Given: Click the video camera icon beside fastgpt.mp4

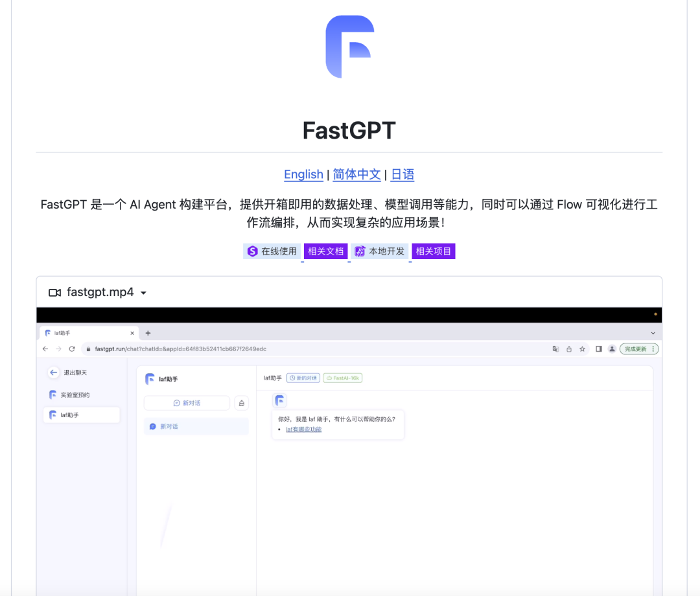Looking at the screenshot, I should click(x=54, y=293).
